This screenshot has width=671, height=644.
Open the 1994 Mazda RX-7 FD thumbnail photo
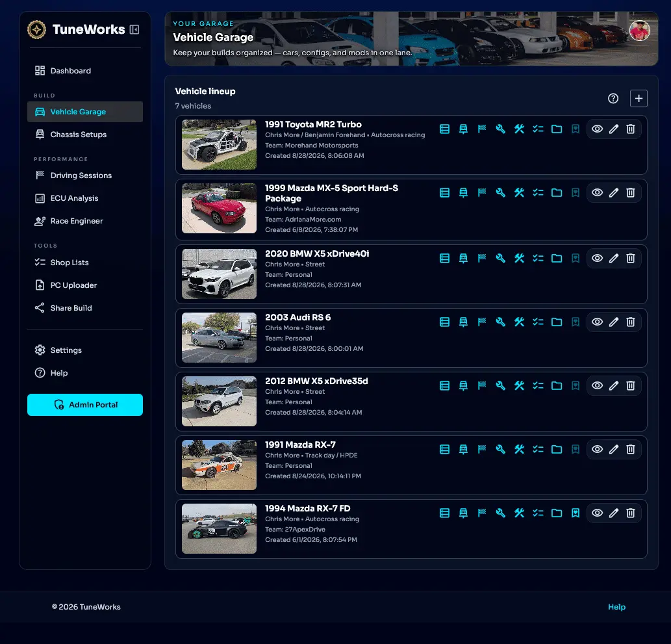point(219,529)
